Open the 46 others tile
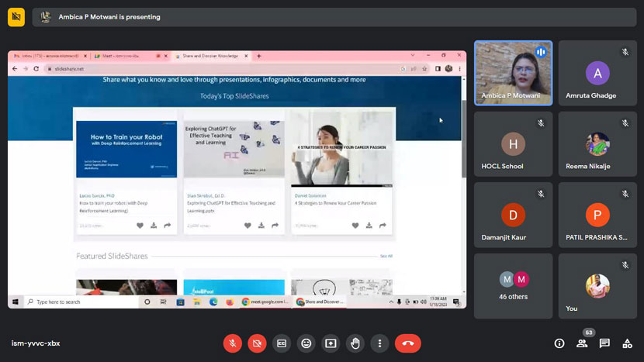 [x=514, y=286]
